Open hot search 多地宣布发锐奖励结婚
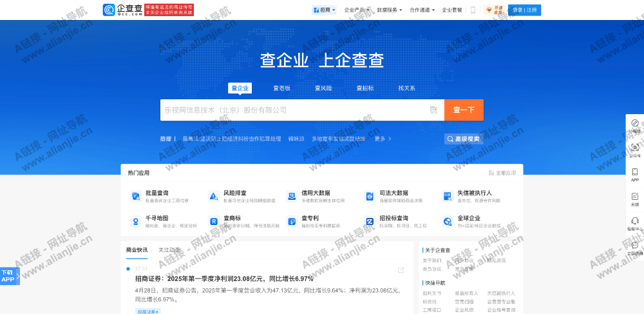644x314 pixels. pyautogui.click(x=339, y=139)
